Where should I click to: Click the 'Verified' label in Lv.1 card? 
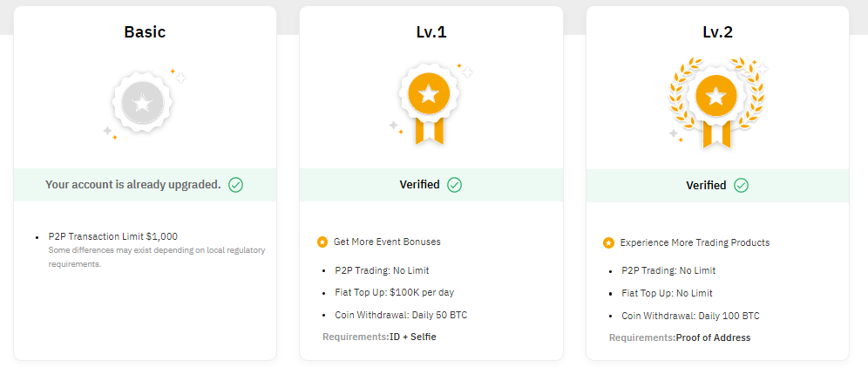(419, 185)
